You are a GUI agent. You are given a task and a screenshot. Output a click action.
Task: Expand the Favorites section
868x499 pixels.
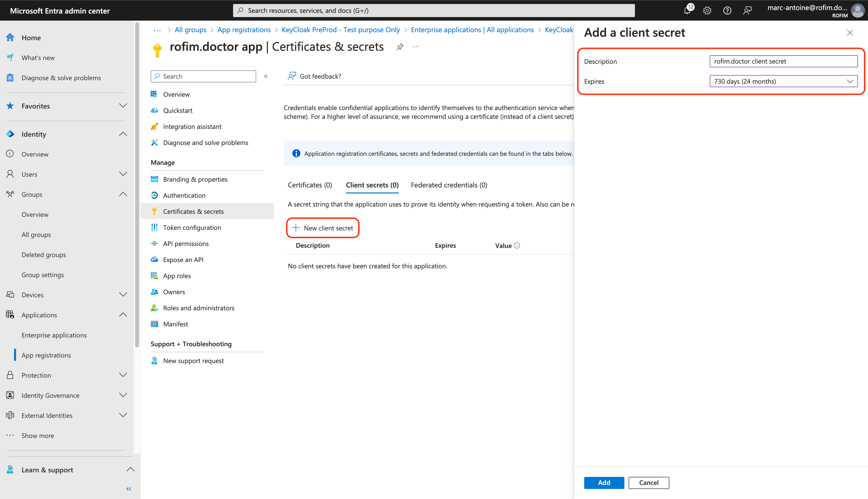123,106
